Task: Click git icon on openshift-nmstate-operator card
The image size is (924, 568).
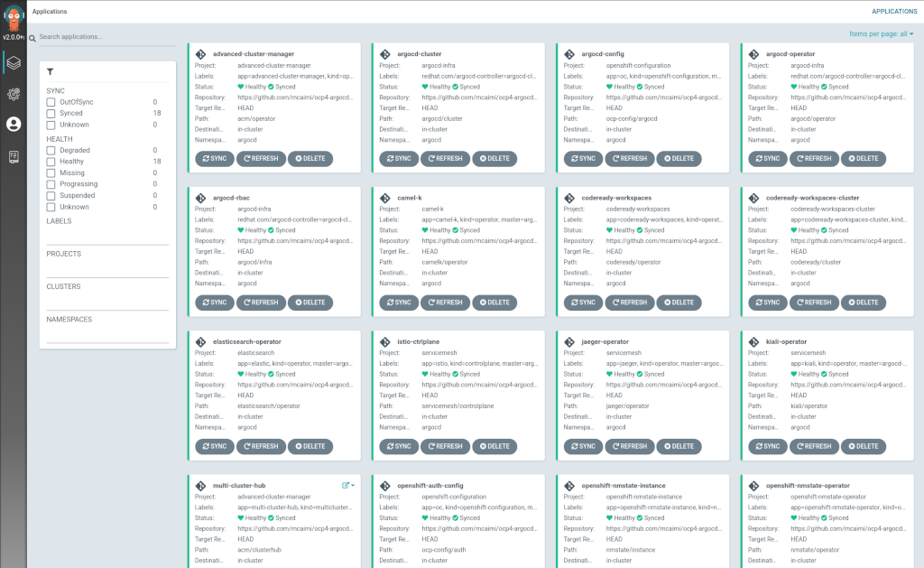Action: 753,486
